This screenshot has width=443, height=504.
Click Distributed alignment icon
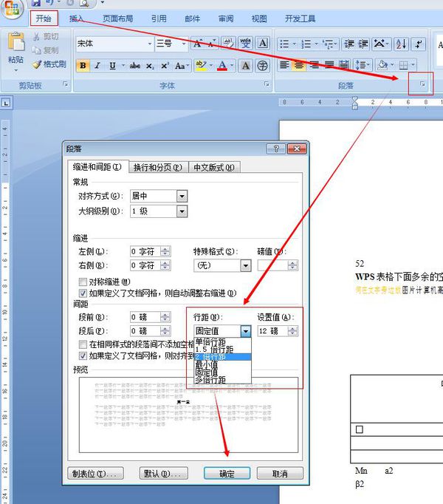[x=344, y=65]
